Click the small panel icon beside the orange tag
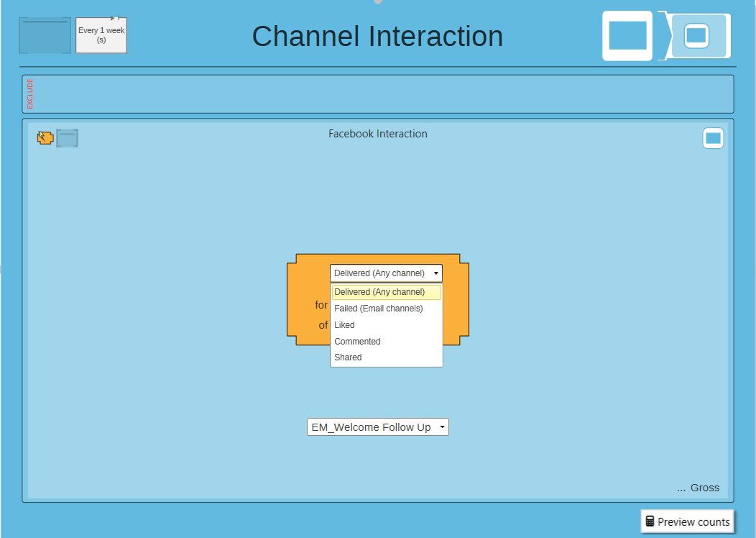The width and height of the screenshot is (756, 538). coord(67,138)
